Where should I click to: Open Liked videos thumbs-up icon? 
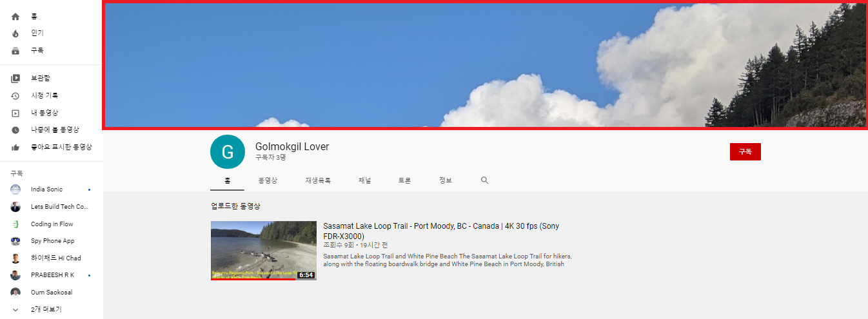pyautogui.click(x=15, y=148)
